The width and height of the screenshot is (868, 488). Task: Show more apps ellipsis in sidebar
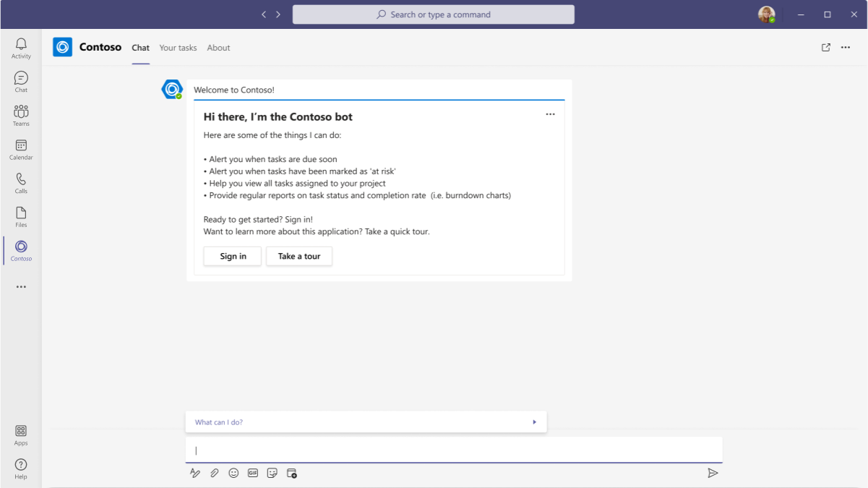(21, 287)
